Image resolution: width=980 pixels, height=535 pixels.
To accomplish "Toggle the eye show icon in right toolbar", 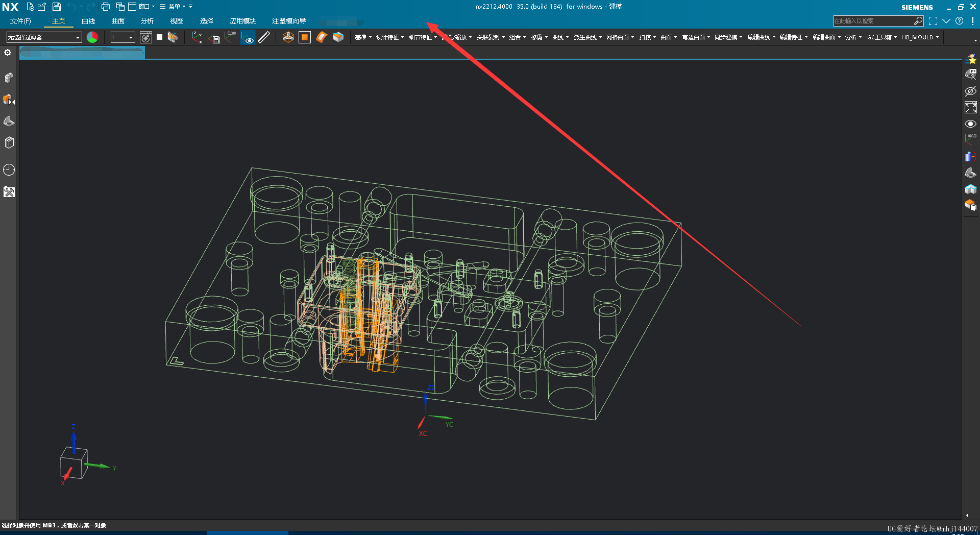I will pyautogui.click(x=971, y=124).
